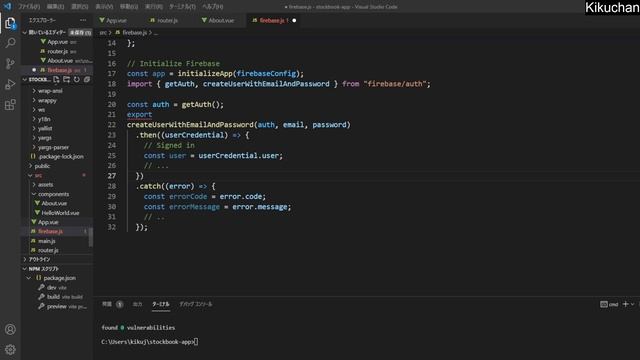The image size is (640, 360).
Task: Switch to the App.vue editor tab
Action: (x=117, y=20)
